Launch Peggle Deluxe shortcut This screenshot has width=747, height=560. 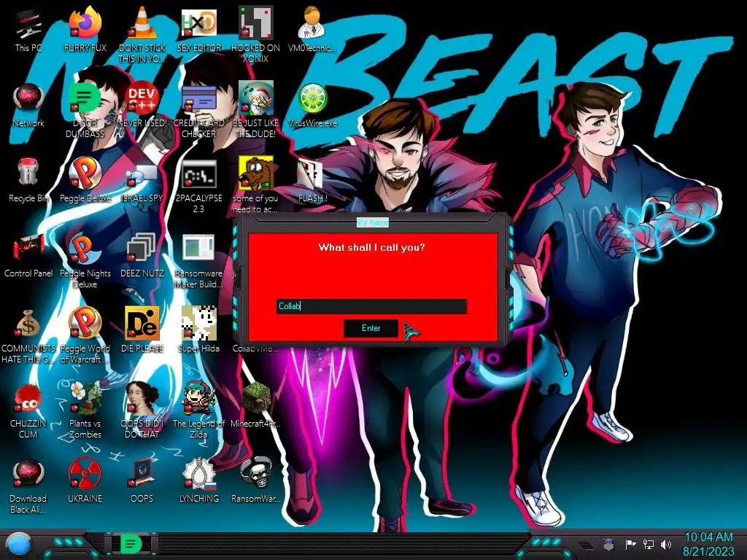coord(85,174)
